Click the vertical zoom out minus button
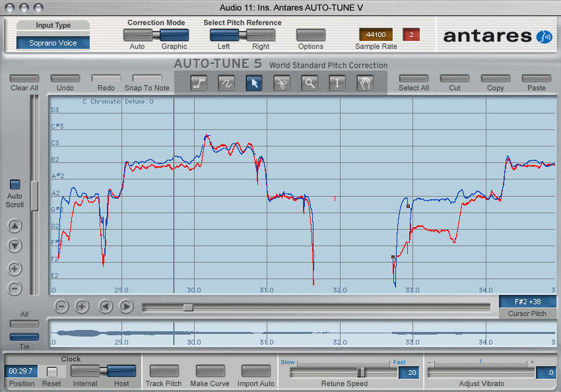Viewport: 561px width, 392px height. tap(15, 288)
